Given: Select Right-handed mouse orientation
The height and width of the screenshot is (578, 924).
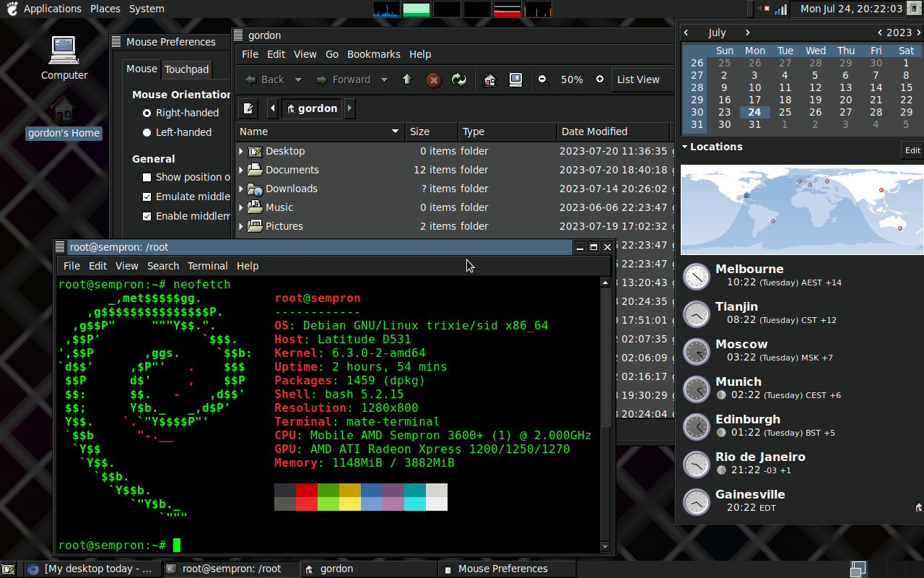Looking at the screenshot, I should pyautogui.click(x=180, y=113).
